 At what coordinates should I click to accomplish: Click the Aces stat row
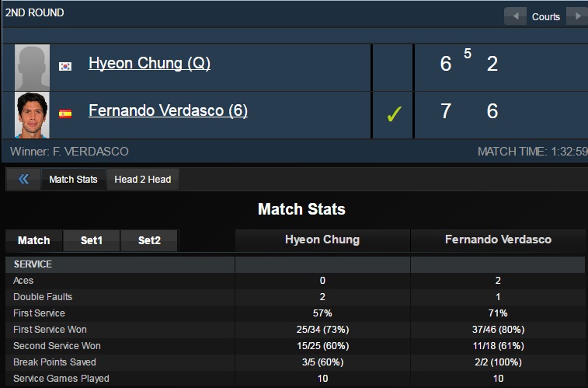tap(295, 281)
